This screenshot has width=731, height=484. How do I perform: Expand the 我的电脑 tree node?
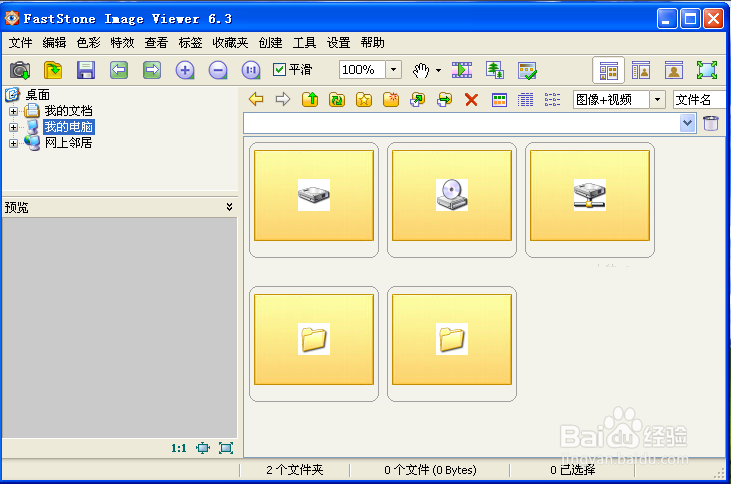[x=14, y=127]
